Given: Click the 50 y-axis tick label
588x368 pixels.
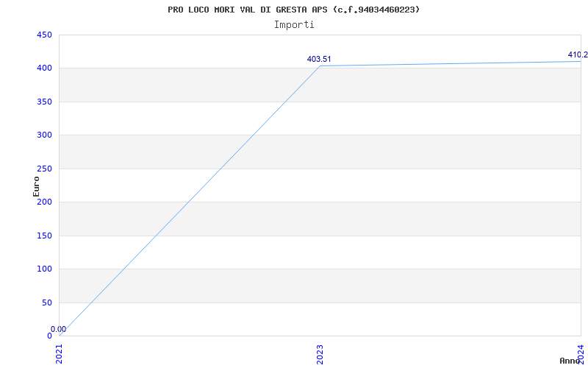Looking at the screenshot, I should [47, 302].
